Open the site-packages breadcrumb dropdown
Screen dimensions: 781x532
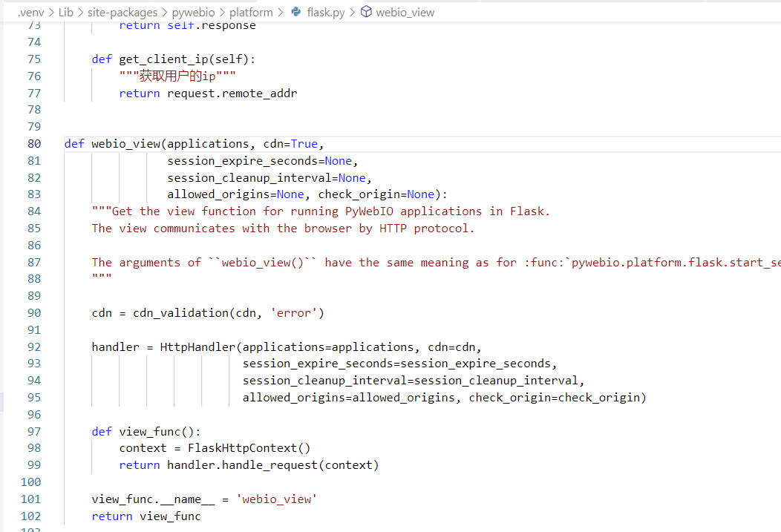pyautogui.click(x=122, y=12)
